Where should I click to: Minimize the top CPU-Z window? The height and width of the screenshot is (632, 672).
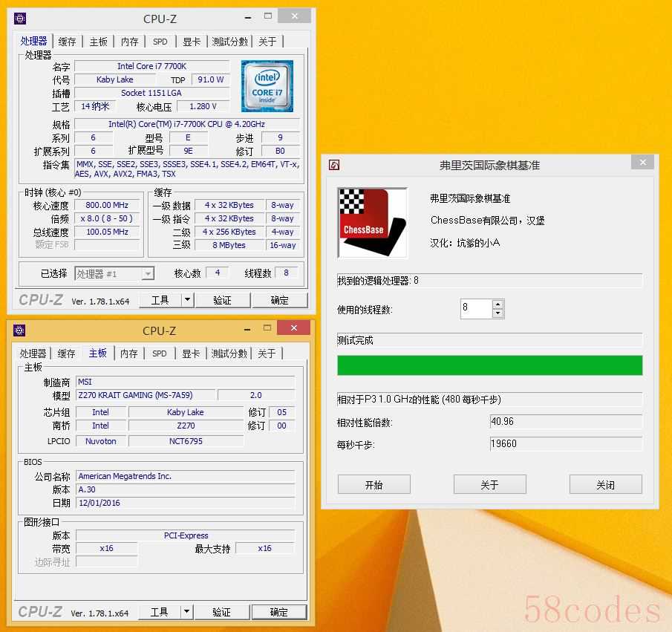[248, 18]
